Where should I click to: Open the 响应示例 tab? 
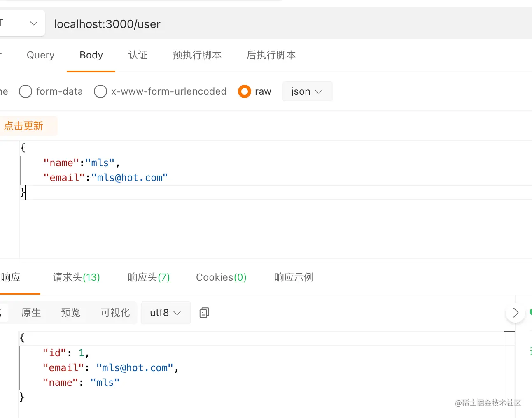pyautogui.click(x=294, y=277)
